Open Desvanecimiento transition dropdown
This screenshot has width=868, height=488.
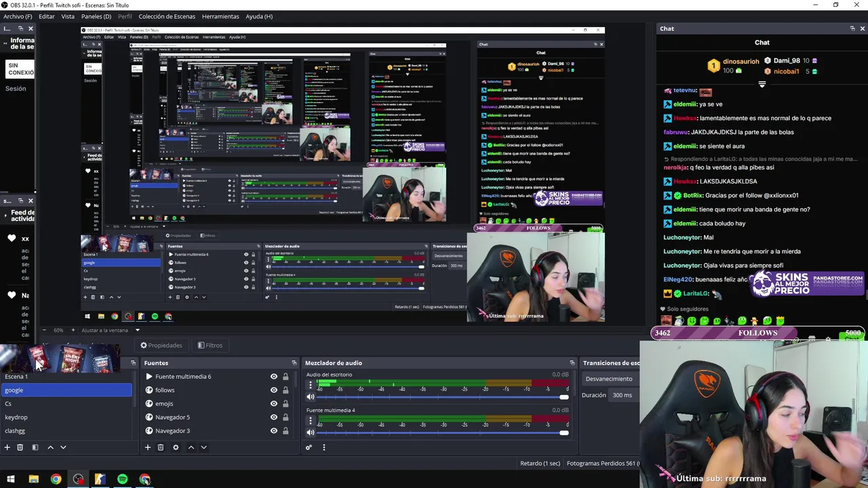[x=612, y=379]
